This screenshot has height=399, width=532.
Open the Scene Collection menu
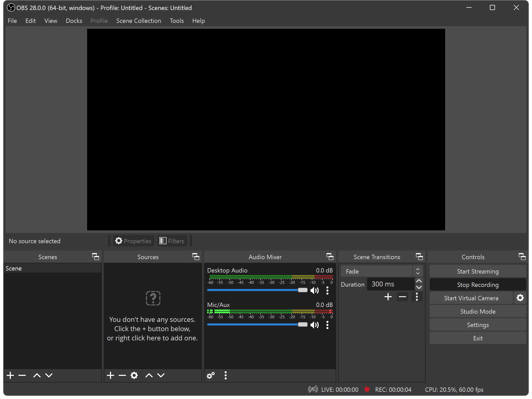click(x=139, y=21)
